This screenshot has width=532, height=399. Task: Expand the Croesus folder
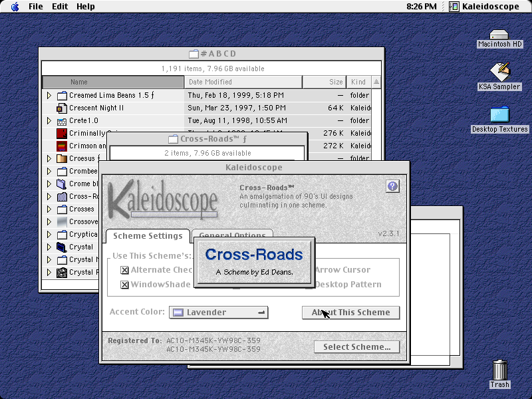point(49,158)
